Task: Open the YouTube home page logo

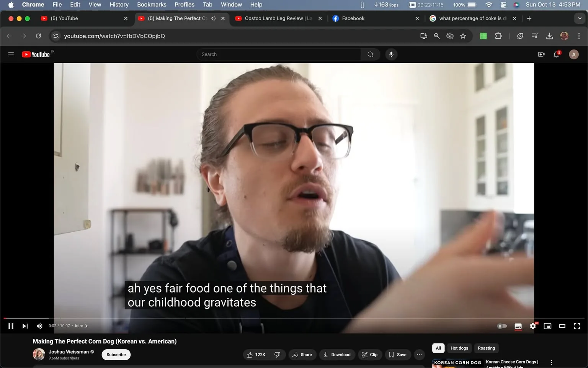Action: point(36,54)
